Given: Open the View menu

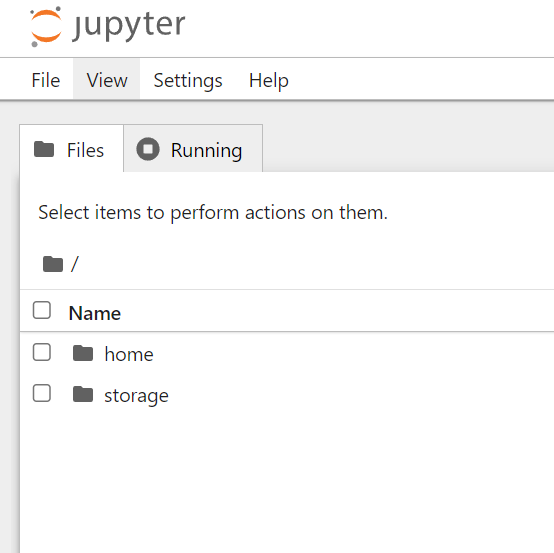Looking at the screenshot, I should (x=107, y=80).
